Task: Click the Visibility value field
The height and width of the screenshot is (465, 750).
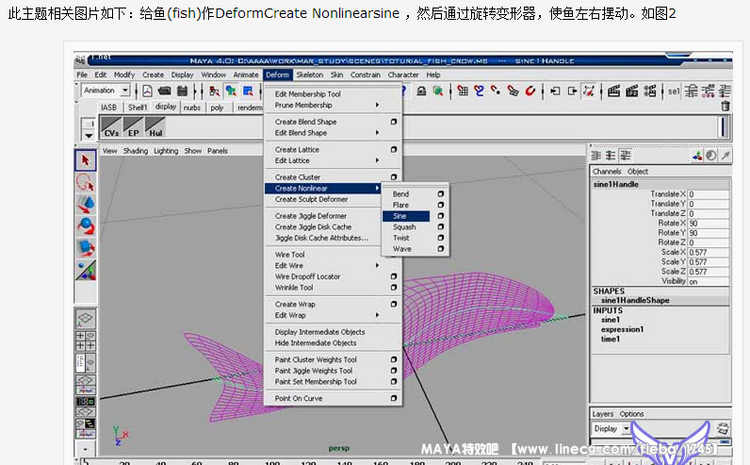Action: tap(708, 281)
